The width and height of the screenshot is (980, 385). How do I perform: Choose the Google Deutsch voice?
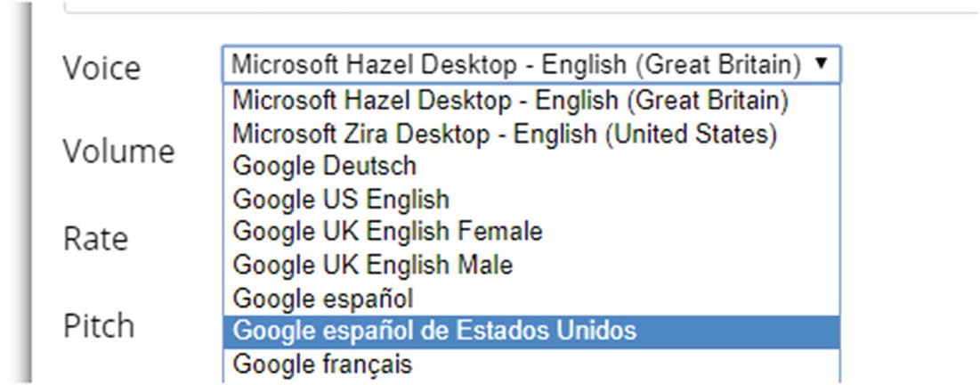coord(324,166)
